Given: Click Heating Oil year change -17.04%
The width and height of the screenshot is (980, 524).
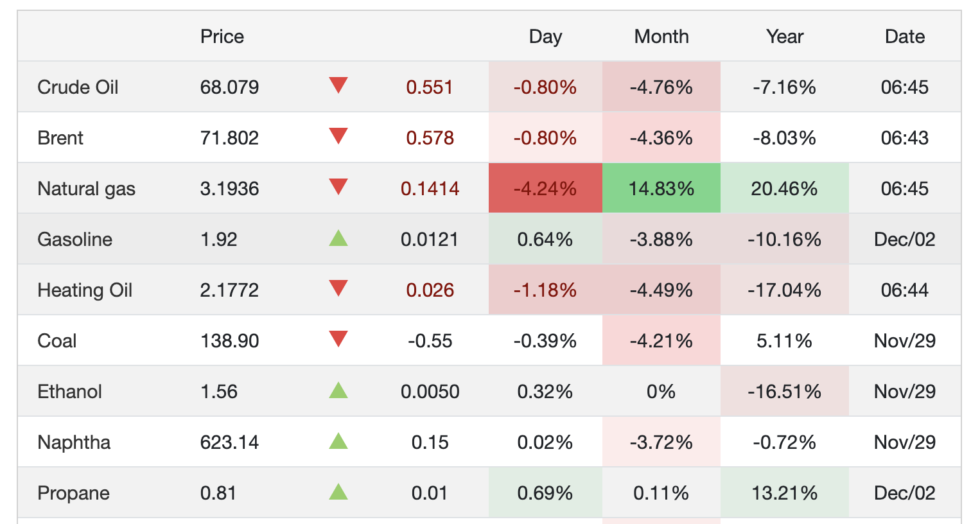Looking at the screenshot, I should tap(785, 290).
